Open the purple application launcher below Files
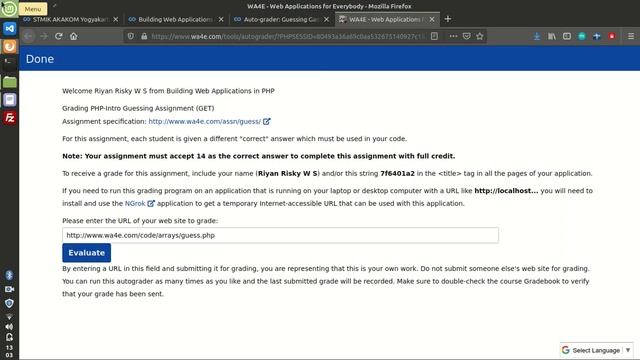 pyautogui.click(x=9, y=100)
